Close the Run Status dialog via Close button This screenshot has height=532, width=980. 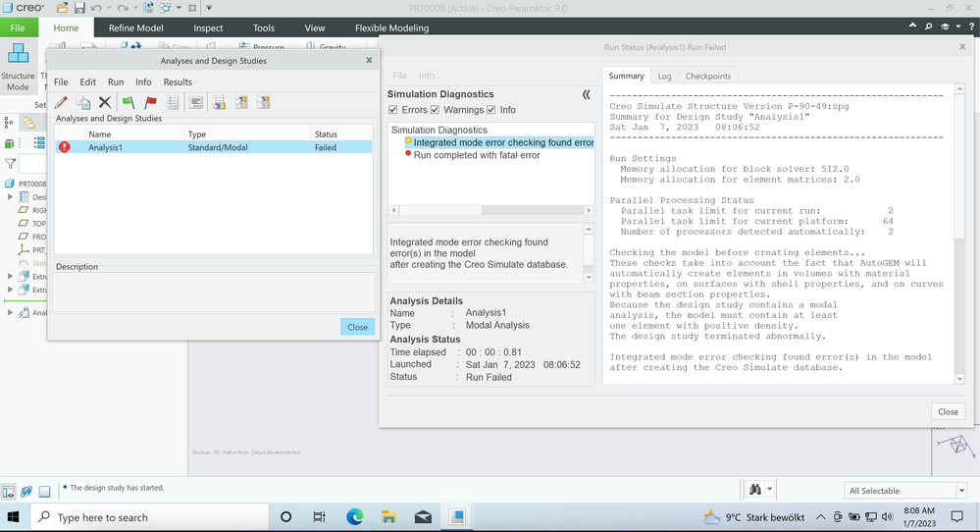pyautogui.click(x=947, y=411)
